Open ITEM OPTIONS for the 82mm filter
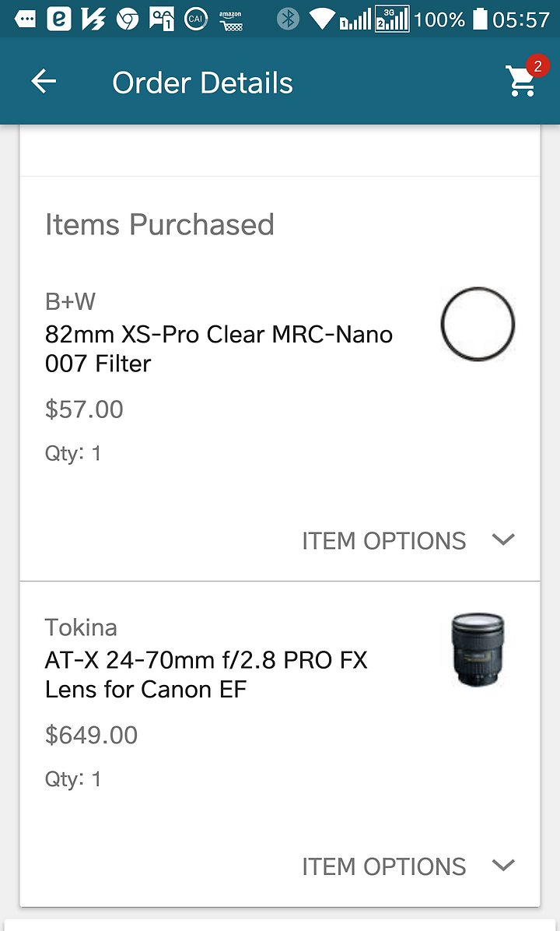Image resolution: width=560 pixels, height=931 pixels. click(x=384, y=540)
